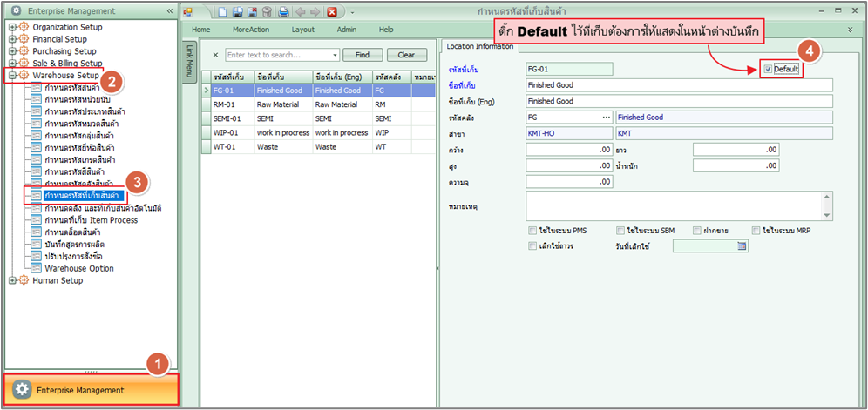868x410 pixels.
Task: Open the calendar picker in the date field
Action: (742, 246)
